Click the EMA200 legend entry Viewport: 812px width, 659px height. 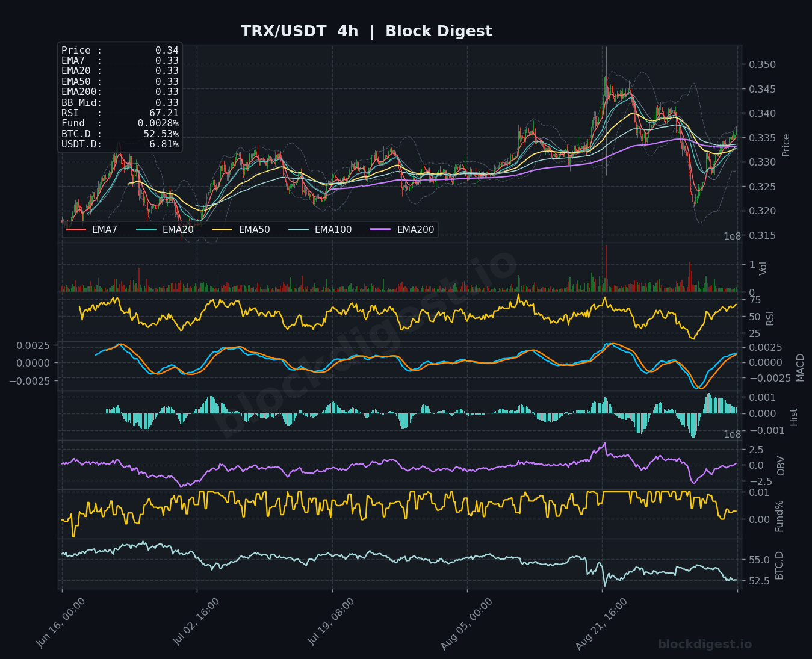pos(403,230)
